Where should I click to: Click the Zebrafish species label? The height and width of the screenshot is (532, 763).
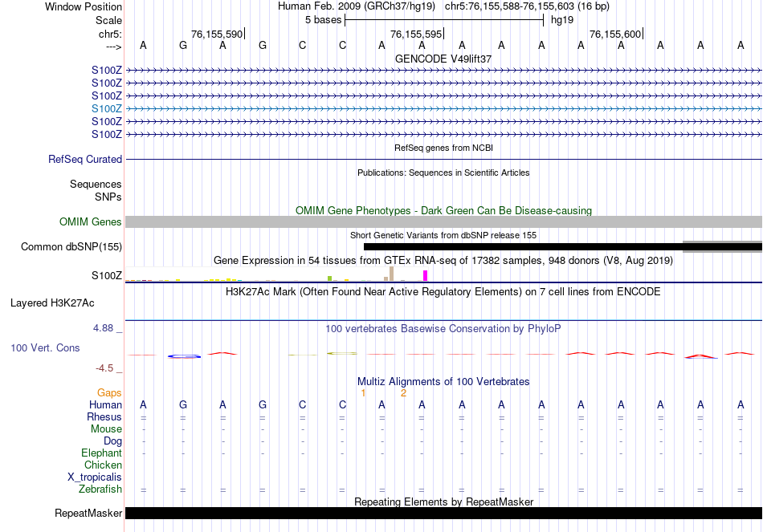(x=100, y=489)
